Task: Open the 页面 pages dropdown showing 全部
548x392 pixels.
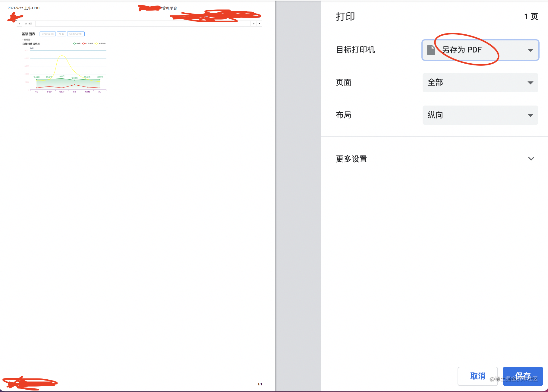Action: click(480, 83)
